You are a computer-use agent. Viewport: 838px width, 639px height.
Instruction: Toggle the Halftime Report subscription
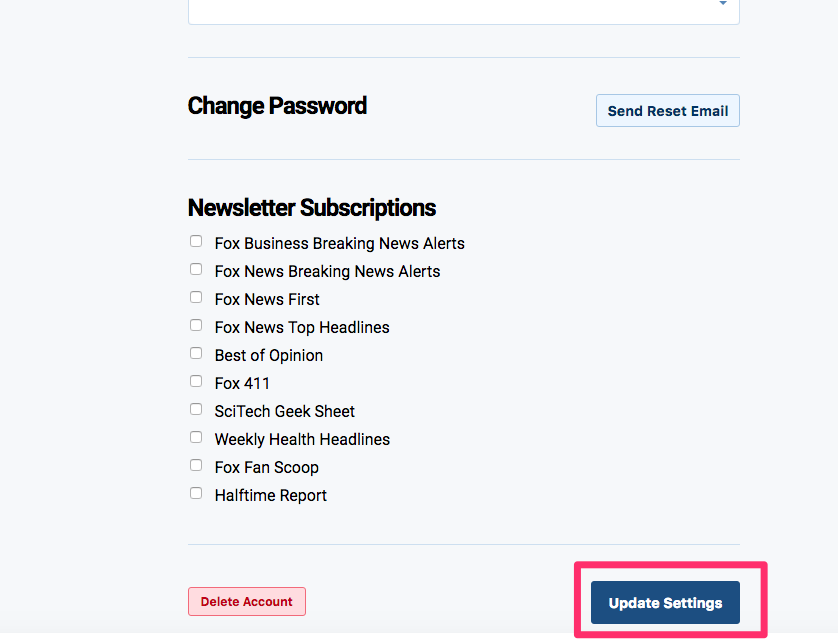(x=196, y=492)
